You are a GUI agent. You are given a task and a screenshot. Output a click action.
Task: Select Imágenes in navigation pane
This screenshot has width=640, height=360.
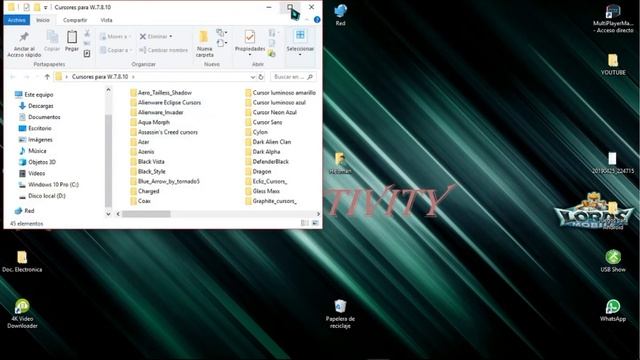36,140
